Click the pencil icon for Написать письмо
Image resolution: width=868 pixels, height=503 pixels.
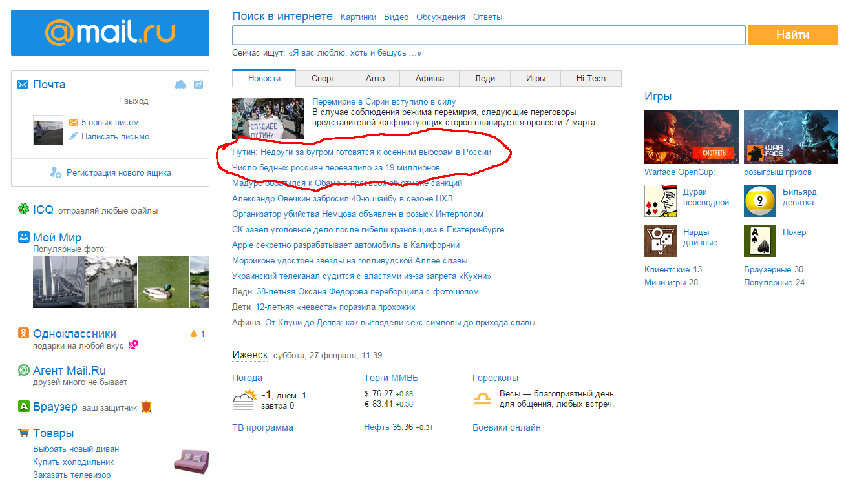(x=74, y=136)
